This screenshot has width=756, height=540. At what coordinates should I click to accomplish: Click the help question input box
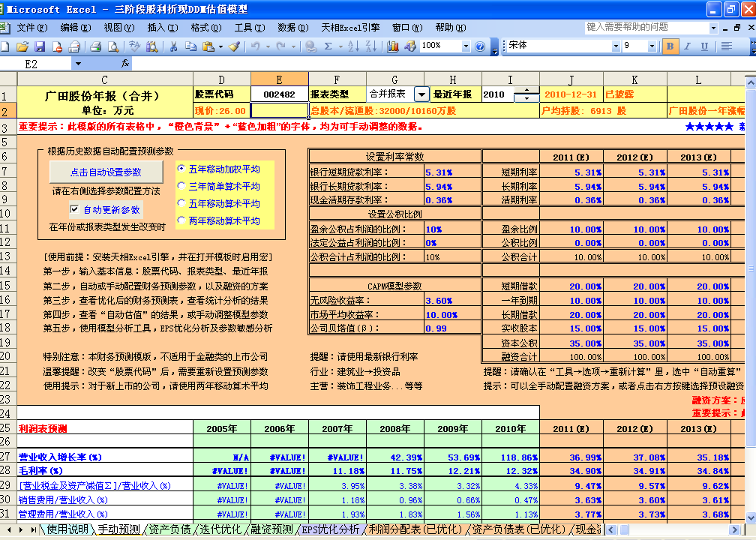[646, 28]
